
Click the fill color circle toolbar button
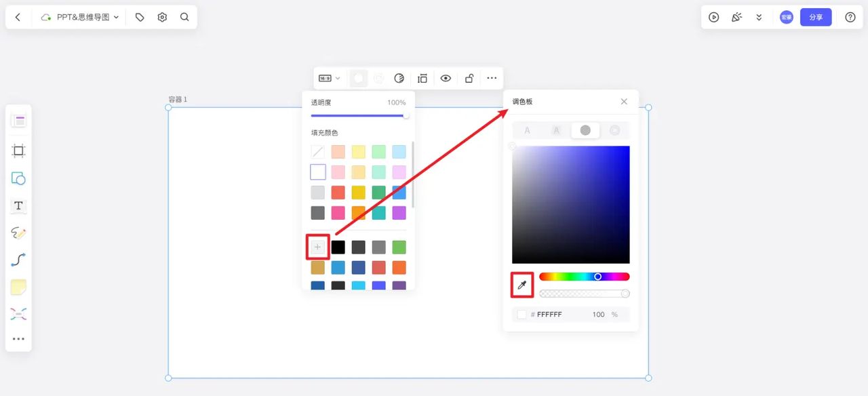359,78
